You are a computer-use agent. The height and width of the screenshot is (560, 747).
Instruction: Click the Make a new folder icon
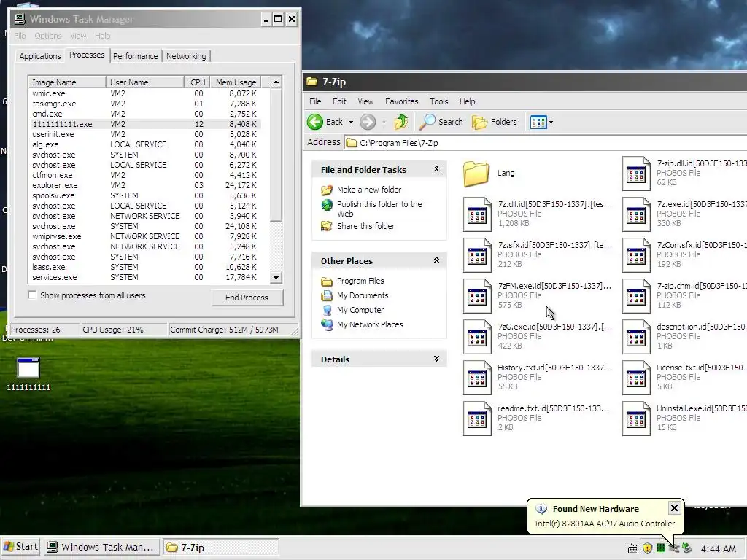[326, 190]
